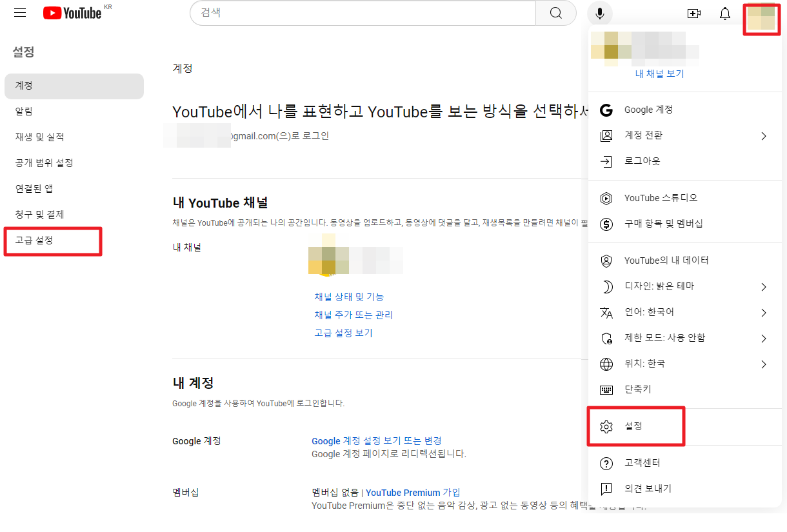Open 고급 설정 보기 link
The width and height of the screenshot is (787, 532).
[x=343, y=333]
